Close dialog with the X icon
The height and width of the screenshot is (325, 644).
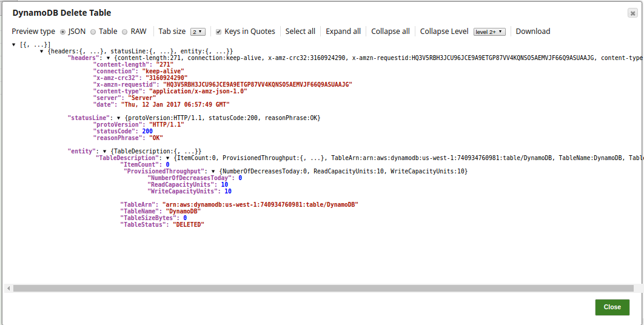(x=632, y=13)
